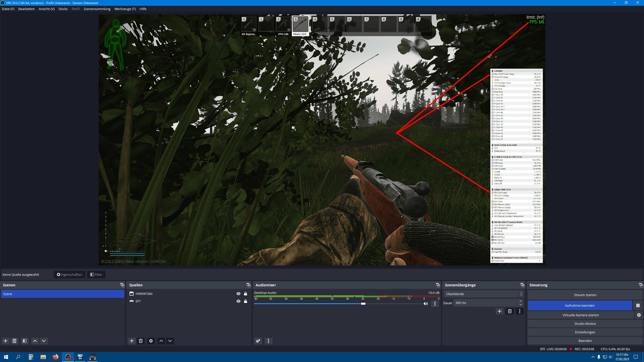Adjust Desktop-Audio volume slider
The height and width of the screenshot is (362, 644).
tap(363, 304)
